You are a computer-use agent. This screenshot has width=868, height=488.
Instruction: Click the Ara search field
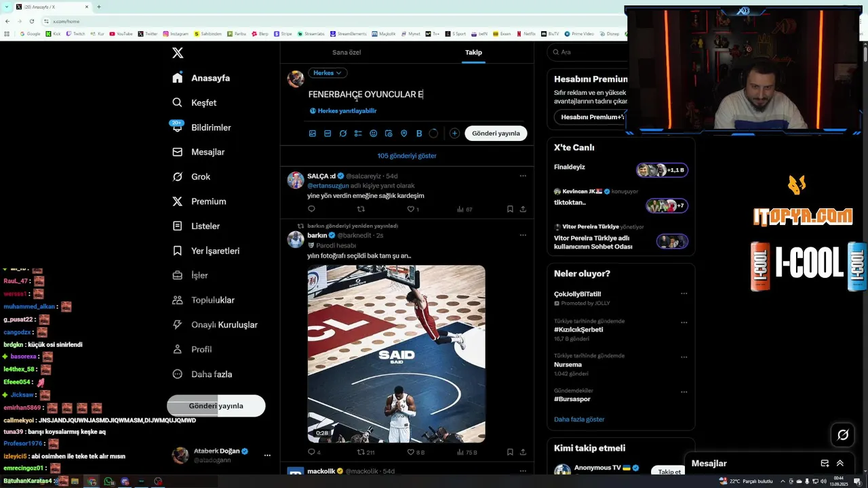tap(587, 52)
